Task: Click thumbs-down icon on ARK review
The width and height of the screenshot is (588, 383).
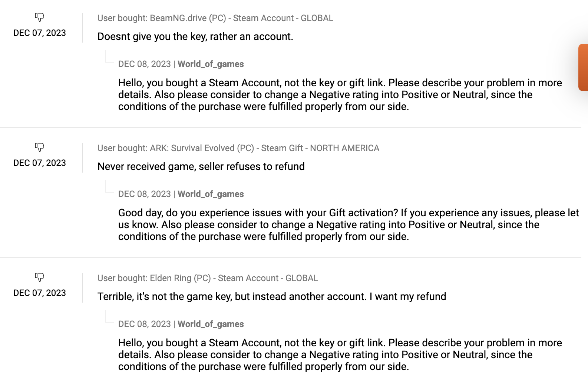Action: coord(40,147)
